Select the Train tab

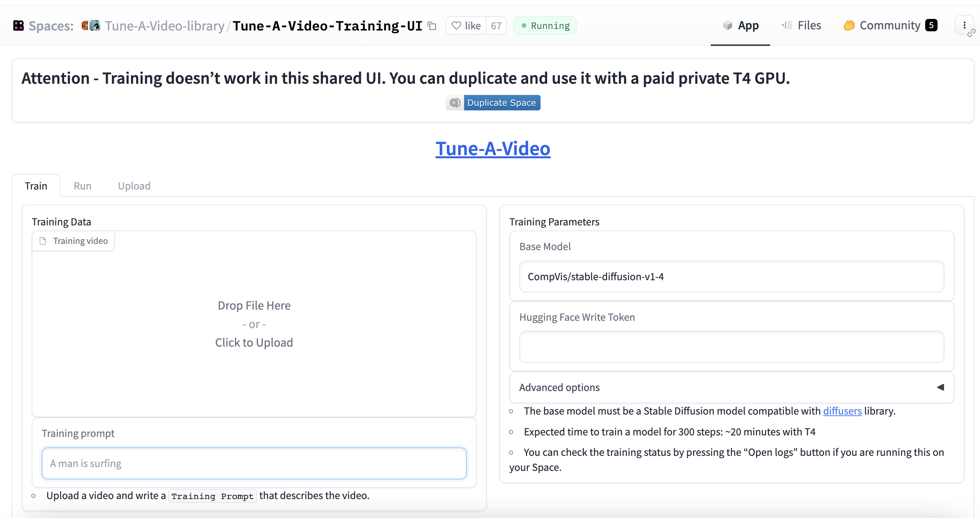point(36,186)
